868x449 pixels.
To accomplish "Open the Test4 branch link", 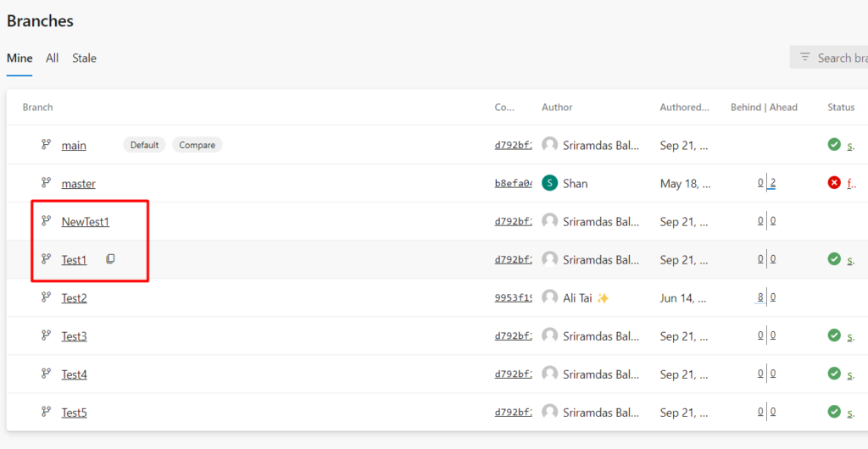I will click(74, 374).
